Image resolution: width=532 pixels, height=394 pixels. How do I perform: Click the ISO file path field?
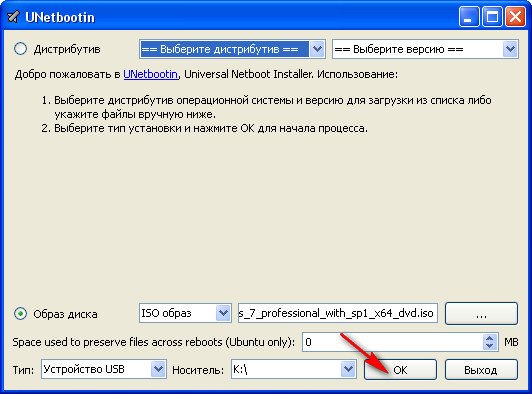click(338, 313)
